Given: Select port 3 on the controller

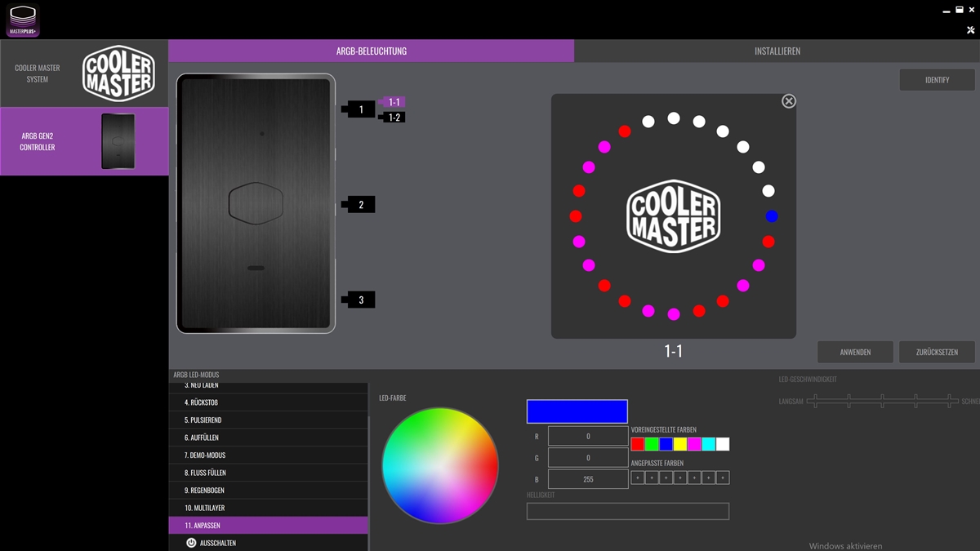Looking at the screenshot, I should 360,300.
